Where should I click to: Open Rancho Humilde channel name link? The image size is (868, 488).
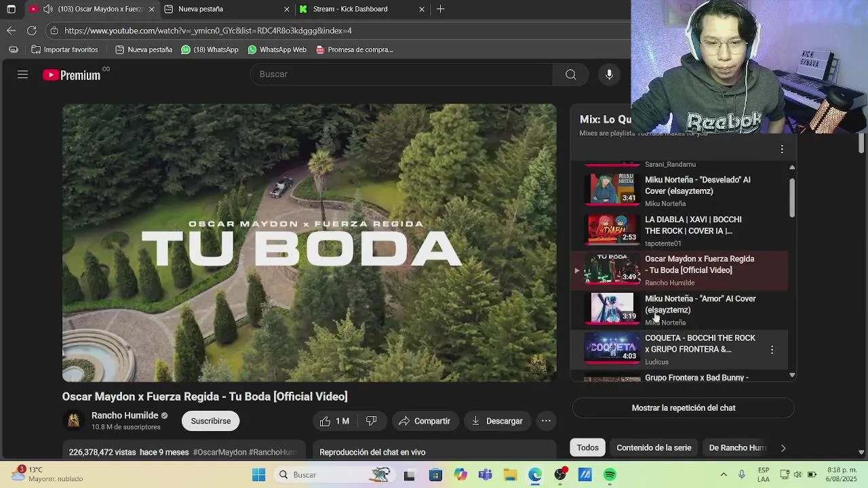125,415
